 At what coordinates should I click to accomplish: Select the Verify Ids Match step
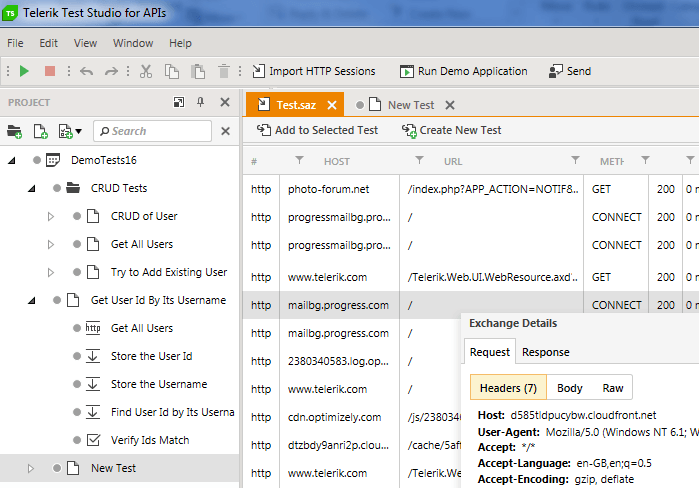pyautogui.click(x=150, y=440)
